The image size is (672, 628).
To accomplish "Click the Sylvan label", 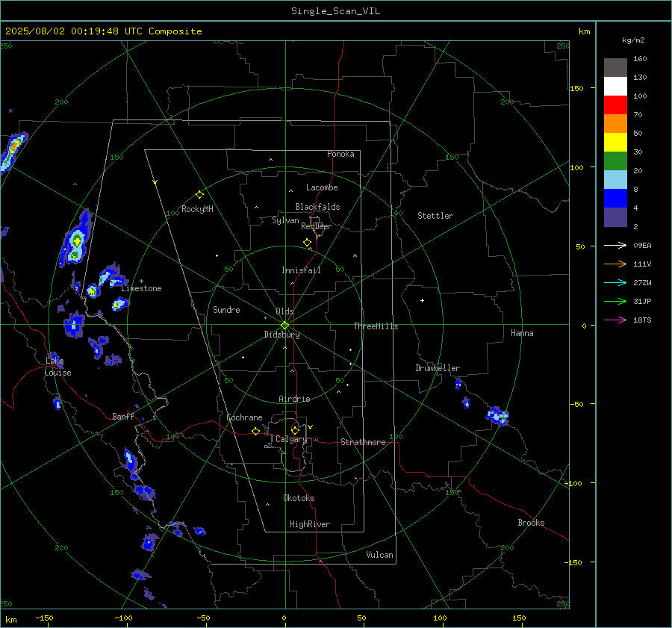I will point(285,220).
